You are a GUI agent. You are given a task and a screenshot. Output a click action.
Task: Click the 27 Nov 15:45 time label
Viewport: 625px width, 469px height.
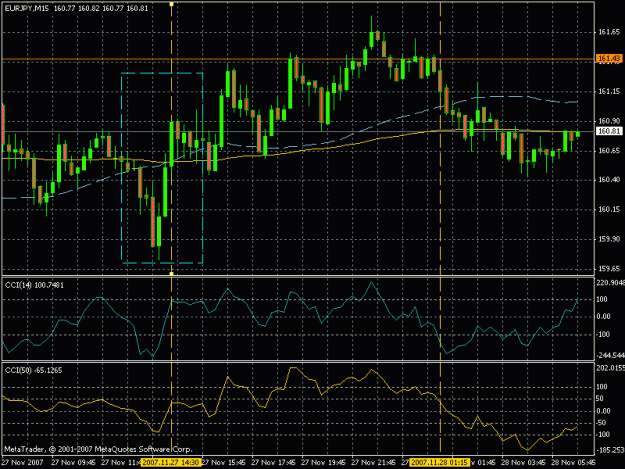point(223,463)
